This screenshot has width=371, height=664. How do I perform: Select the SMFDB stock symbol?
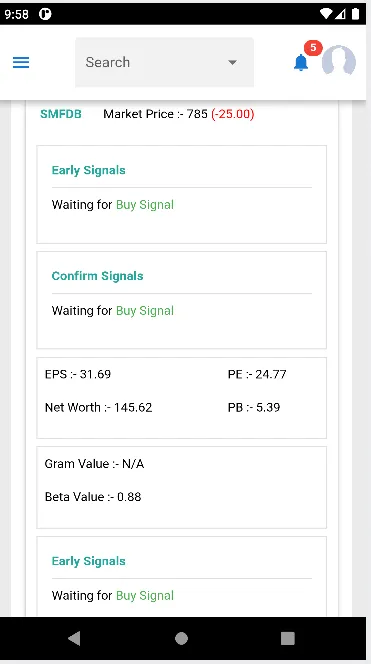click(61, 114)
